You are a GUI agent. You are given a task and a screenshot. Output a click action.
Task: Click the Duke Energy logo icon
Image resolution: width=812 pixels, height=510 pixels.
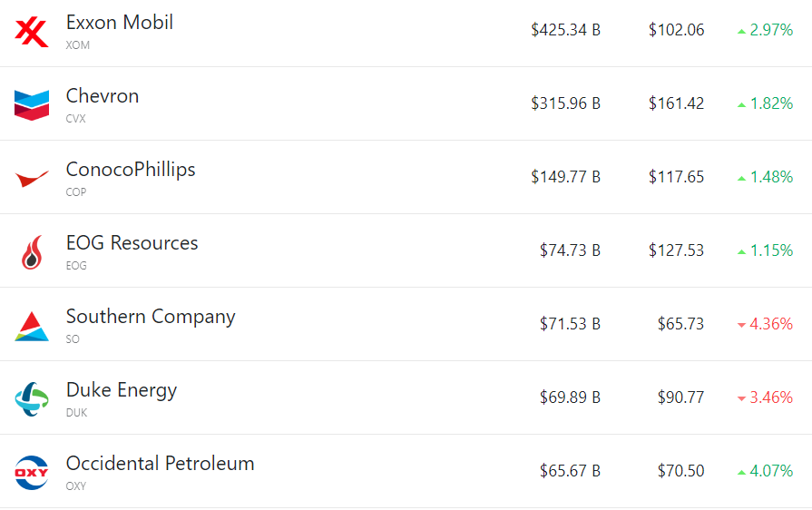(x=32, y=398)
